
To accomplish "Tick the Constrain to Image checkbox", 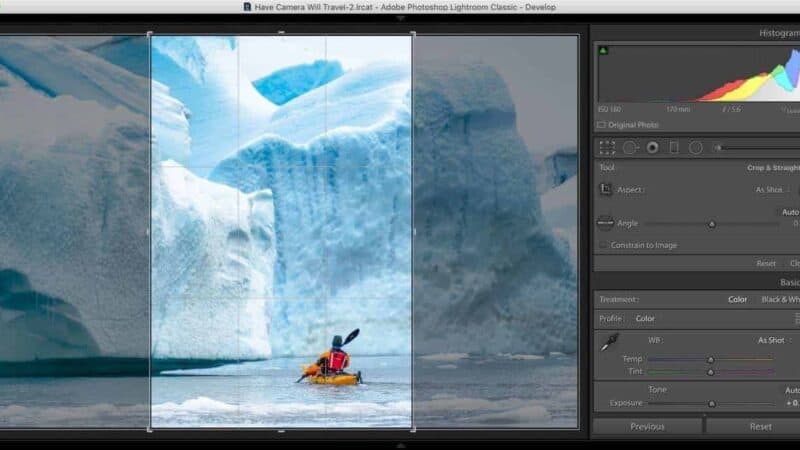I will (x=603, y=245).
